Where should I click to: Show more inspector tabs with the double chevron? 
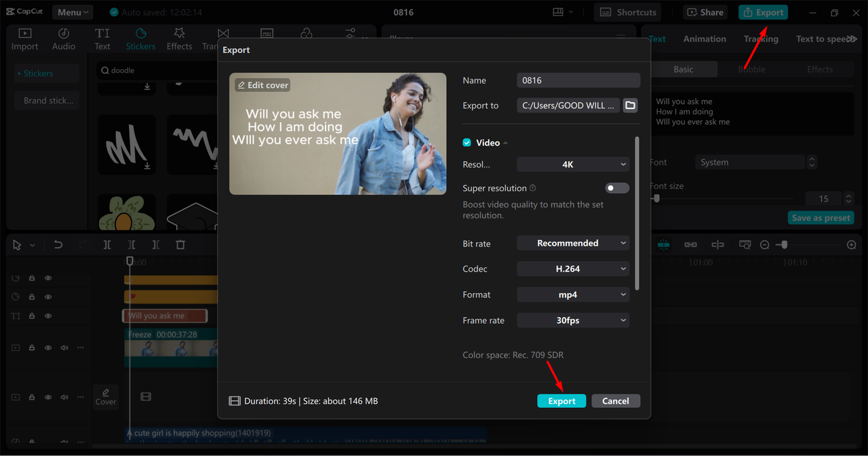[x=852, y=39]
